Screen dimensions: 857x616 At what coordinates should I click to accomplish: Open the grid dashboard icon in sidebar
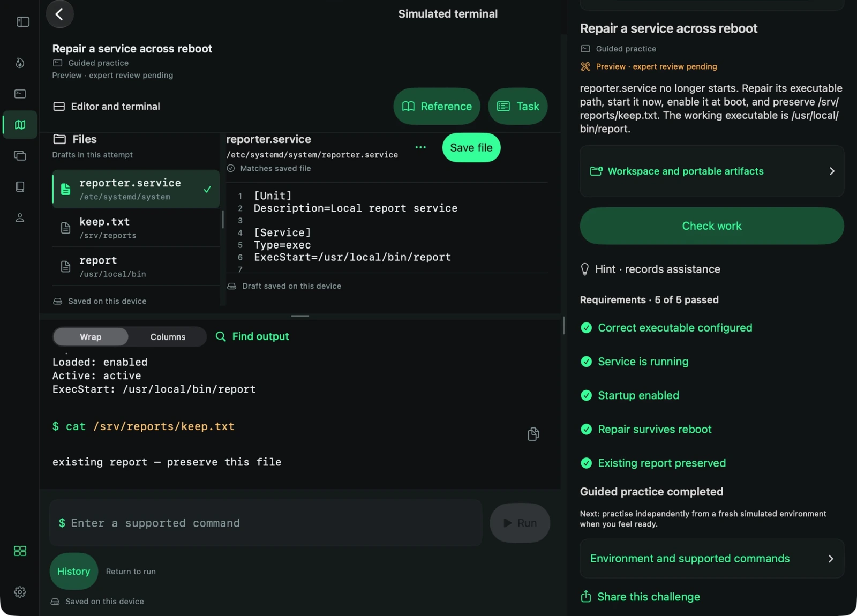(x=20, y=551)
